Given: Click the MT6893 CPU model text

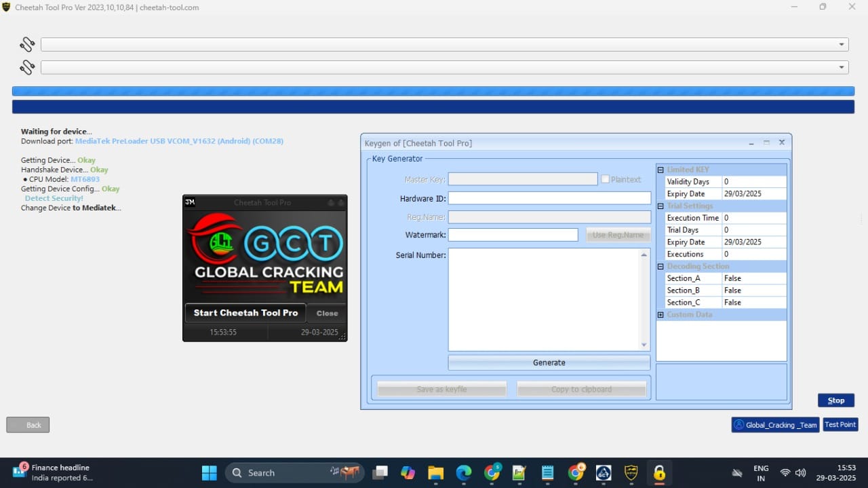Looking at the screenshot, I should 85,179.
